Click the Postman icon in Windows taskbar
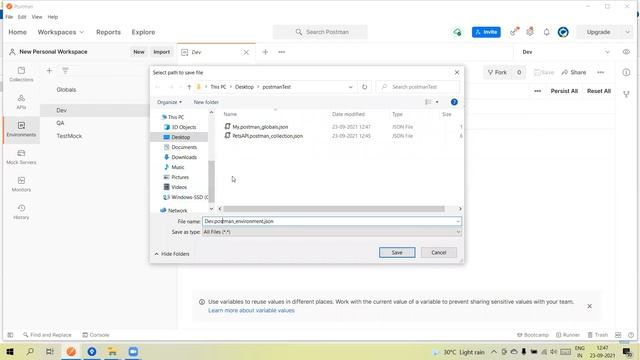This screenshot has height=360, width=640. point(71,351)
